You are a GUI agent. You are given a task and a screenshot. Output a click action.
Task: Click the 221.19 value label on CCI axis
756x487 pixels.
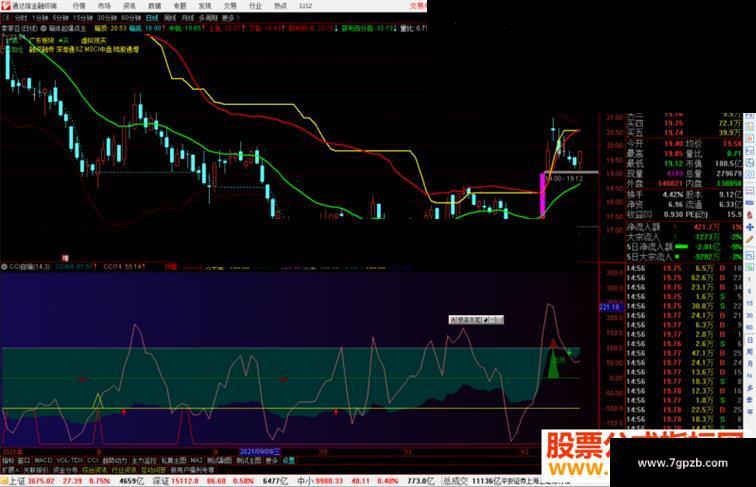pyautogui.click(x=609, y=307)
